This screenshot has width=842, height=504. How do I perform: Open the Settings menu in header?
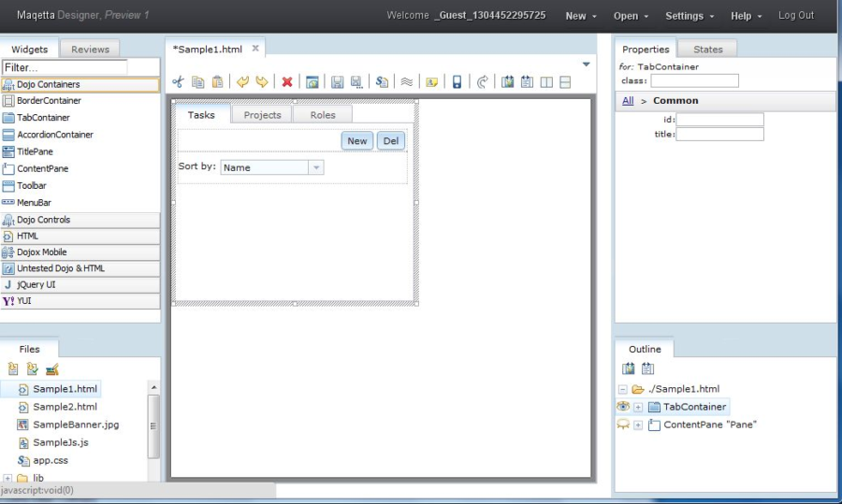690,16
